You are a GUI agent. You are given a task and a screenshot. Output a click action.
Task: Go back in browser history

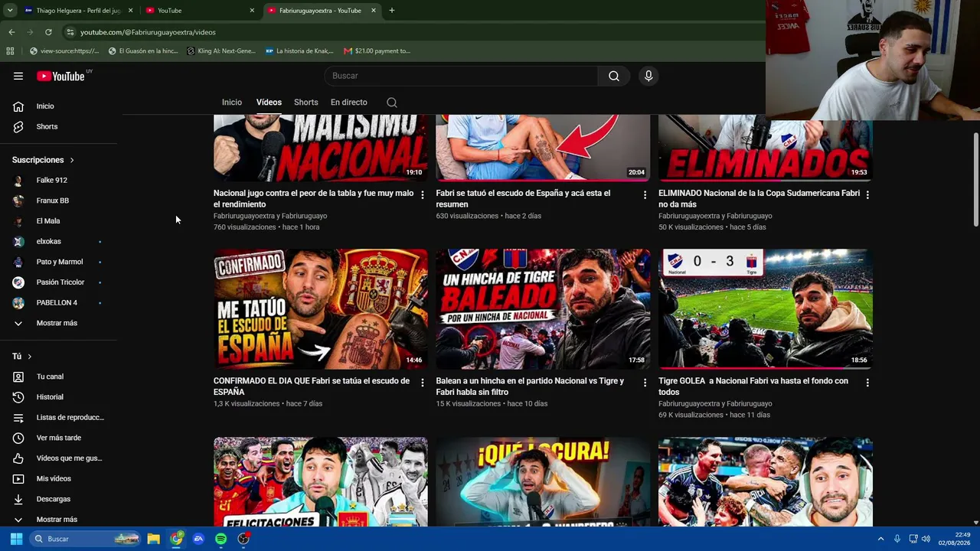(x=11, y=32)
